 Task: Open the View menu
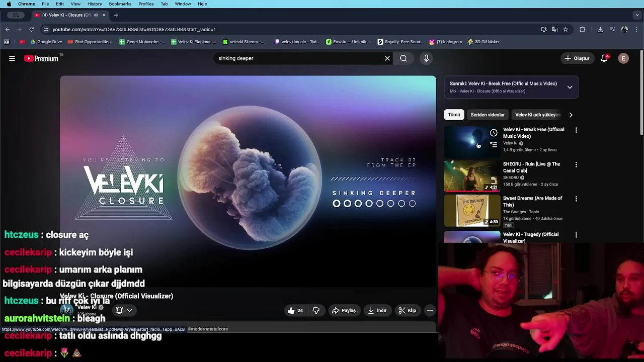coord(75,4)
